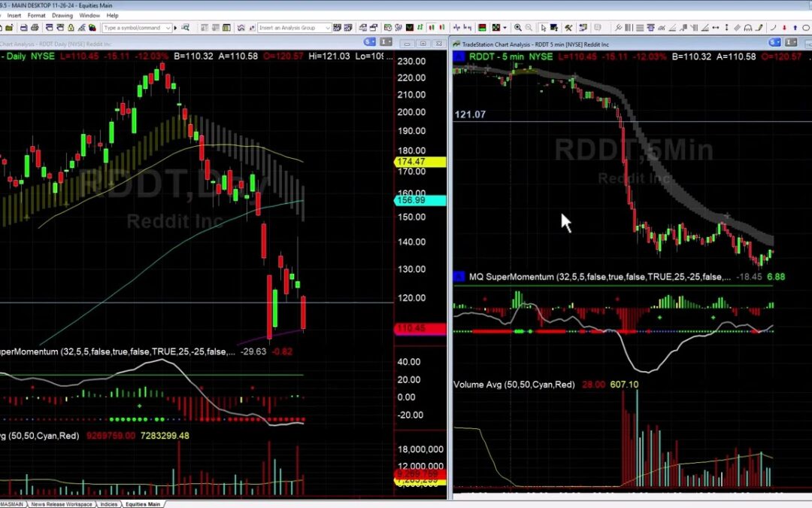Select the Zoom Out magnifier tool
This screenshot has width=812, height=508.
click(529, 27)
